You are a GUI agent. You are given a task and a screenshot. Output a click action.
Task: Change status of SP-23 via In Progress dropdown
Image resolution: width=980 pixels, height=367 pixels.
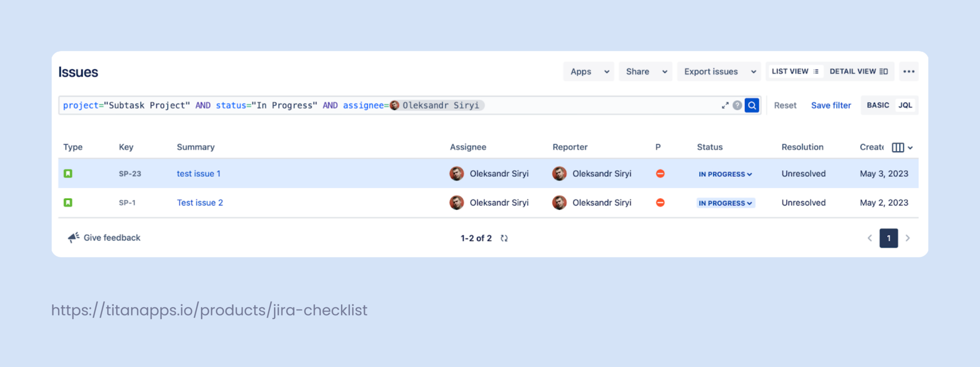coord(725,174)
